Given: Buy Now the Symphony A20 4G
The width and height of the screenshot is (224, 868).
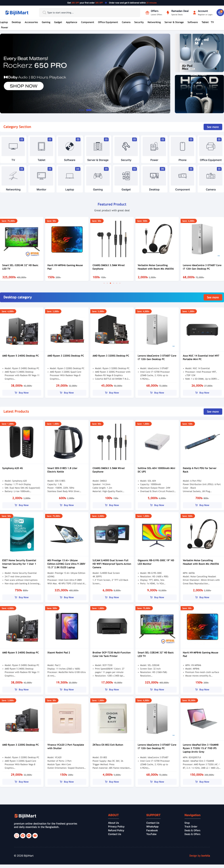Looking at the screenshot, I should [x=22, y=505].
